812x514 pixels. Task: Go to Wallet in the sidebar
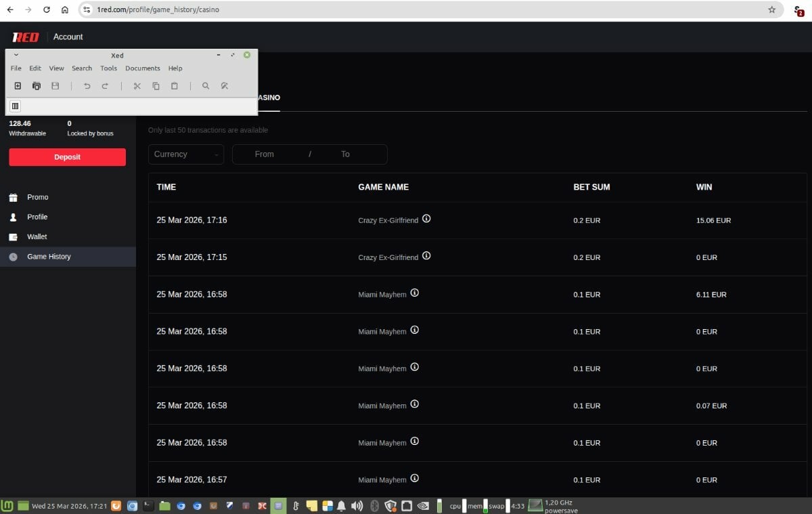coord(37,237)
